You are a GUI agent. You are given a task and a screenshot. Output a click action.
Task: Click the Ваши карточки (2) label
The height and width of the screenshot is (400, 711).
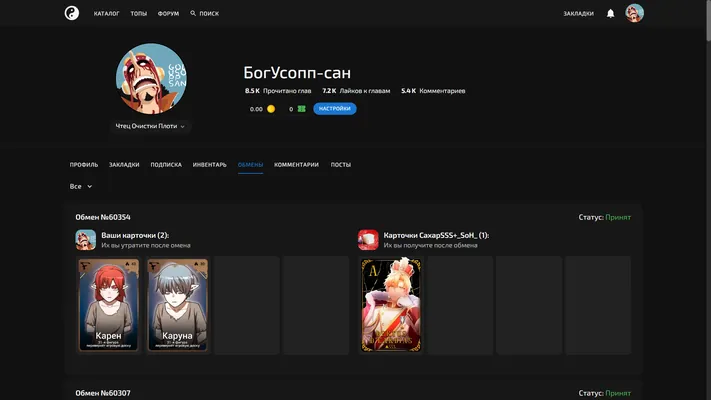[135, 235]
